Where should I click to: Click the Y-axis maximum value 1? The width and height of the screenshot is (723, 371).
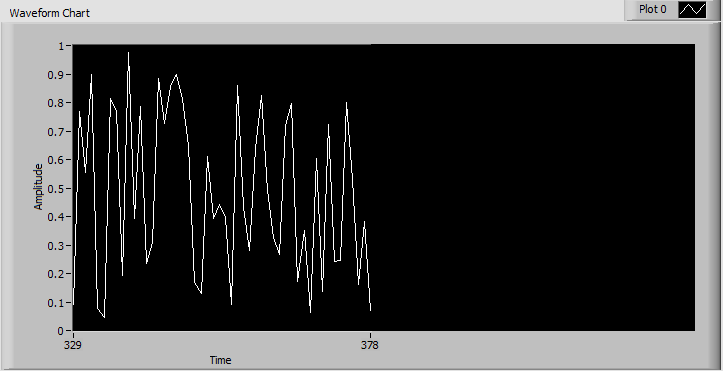61,46
